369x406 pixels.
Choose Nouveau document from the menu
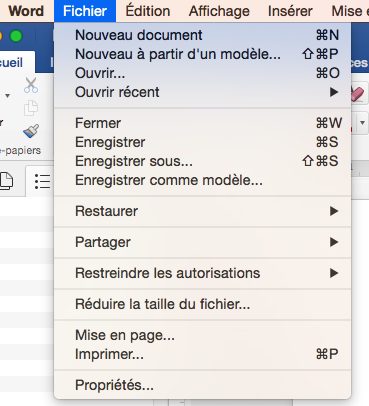tap(202, 35)
